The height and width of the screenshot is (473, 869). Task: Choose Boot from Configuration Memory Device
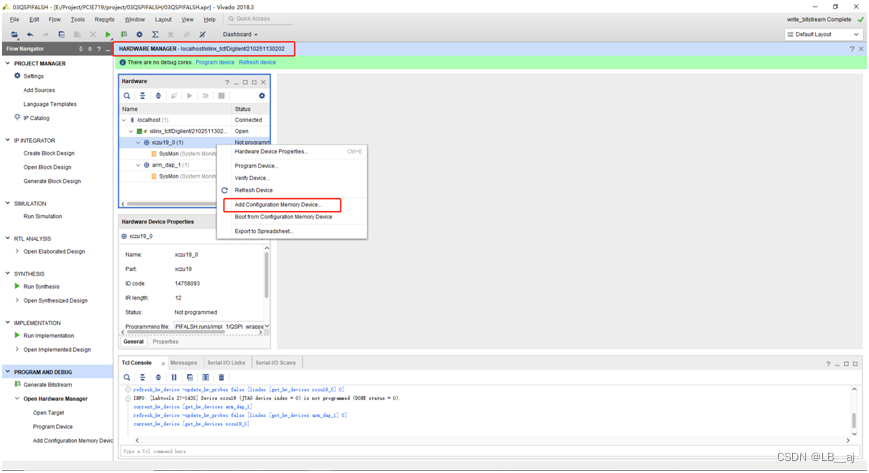pyautogui.click(x=283, y=217)
